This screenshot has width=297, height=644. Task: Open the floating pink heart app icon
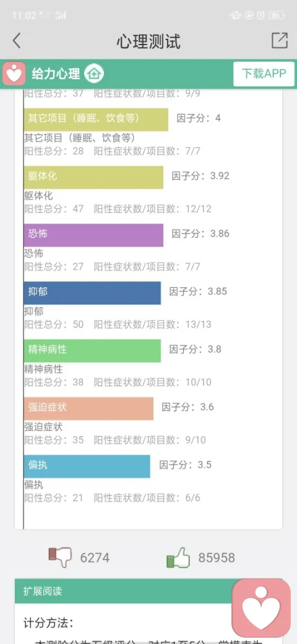click(261, 608)
